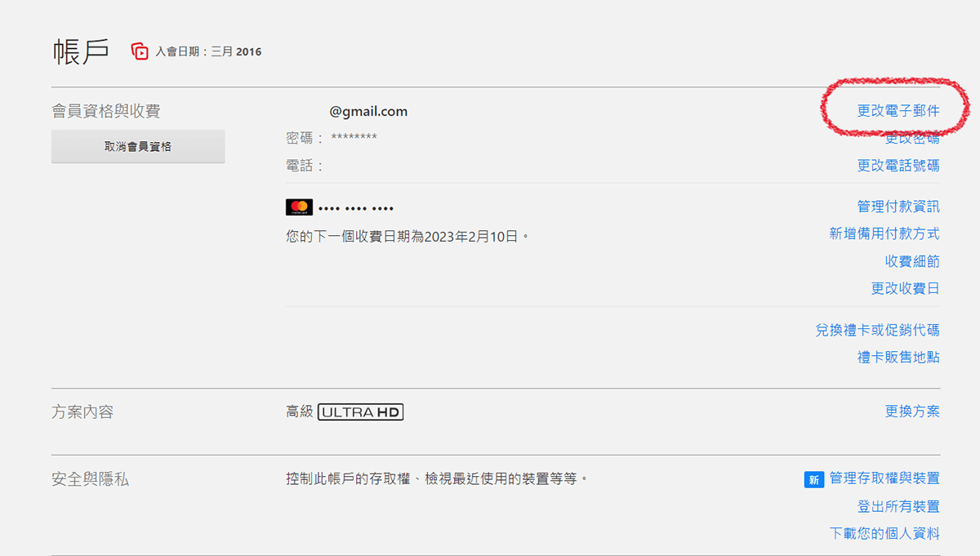Select the 更改電話號碼 link

[x=898, y=166]
